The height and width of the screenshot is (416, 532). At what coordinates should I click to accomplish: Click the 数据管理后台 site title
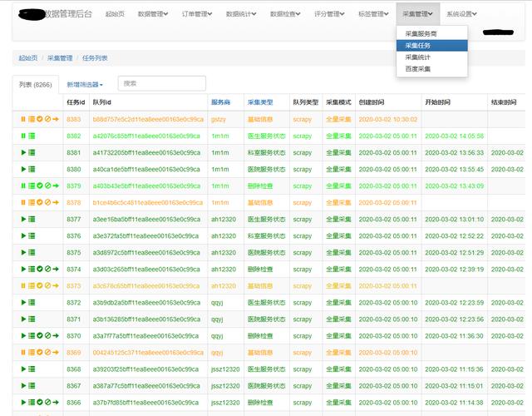coord(68,14)
